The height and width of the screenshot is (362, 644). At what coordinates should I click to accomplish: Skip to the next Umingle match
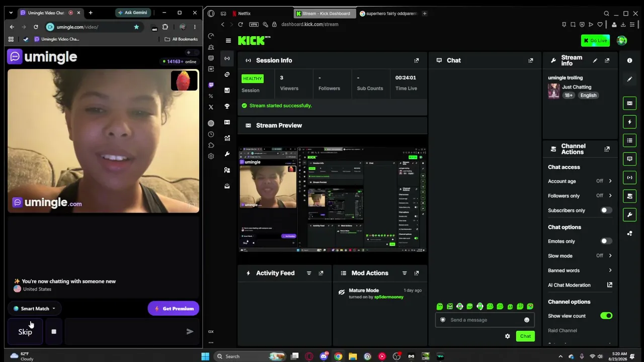25,332
